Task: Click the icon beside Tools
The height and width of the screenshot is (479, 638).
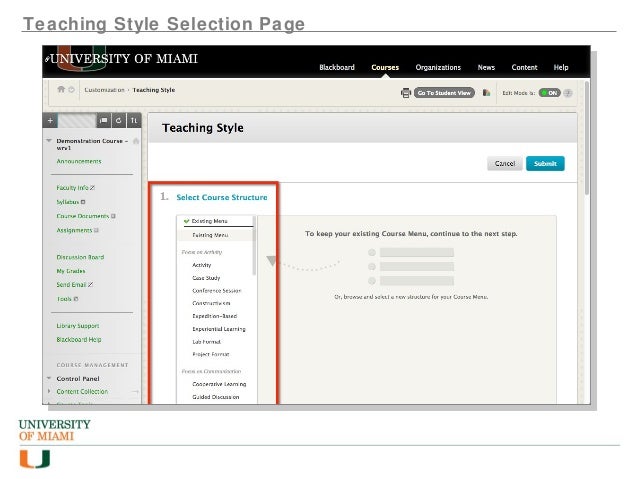Action: pyautogui.click(x=76, y=299)
